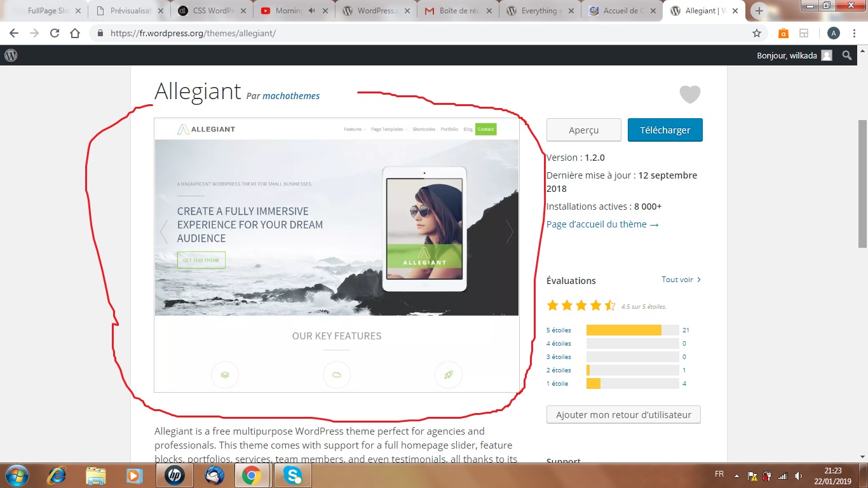Open Page d'accueil du thème link
The image size is (868, 488).
coord(602,224)
